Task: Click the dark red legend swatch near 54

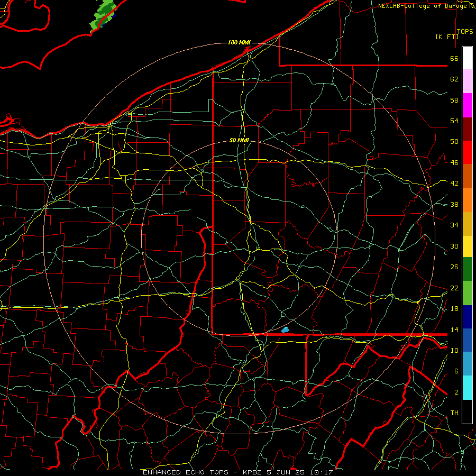Action: [x=467, y=129]
